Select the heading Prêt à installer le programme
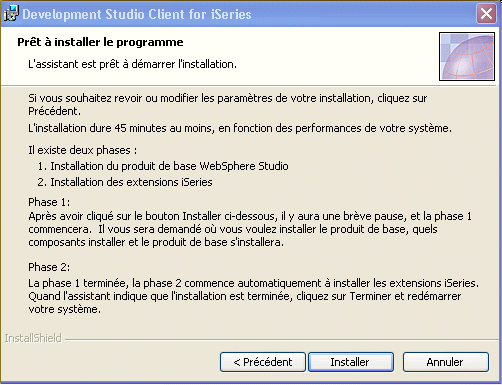The image size is (502, 385). [x=100, y=42]
